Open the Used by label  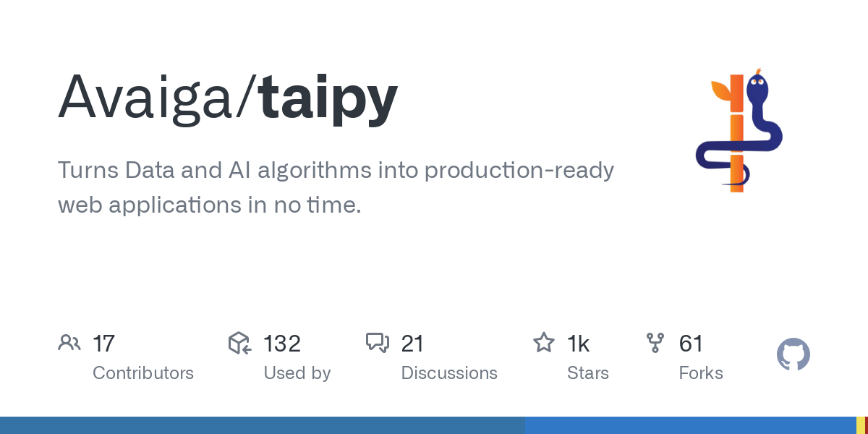click(297, 373)
